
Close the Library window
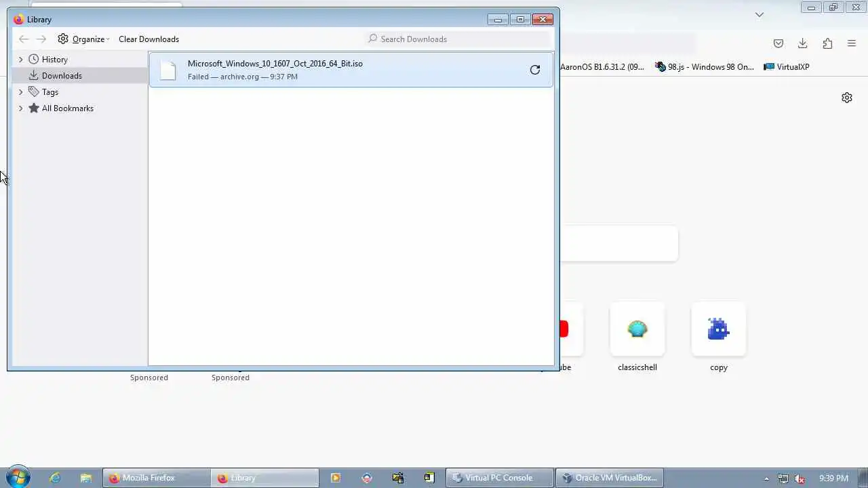coord(542,20)
